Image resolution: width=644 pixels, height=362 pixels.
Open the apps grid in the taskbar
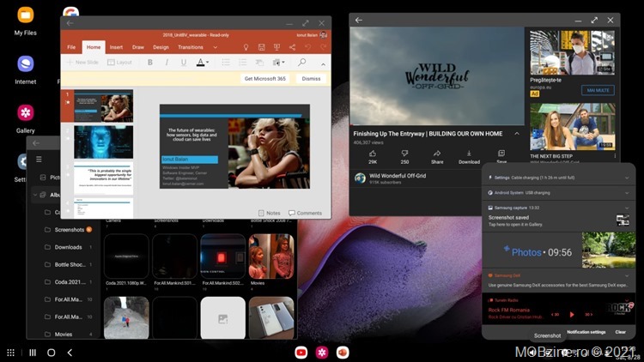(x=10, y=353)
